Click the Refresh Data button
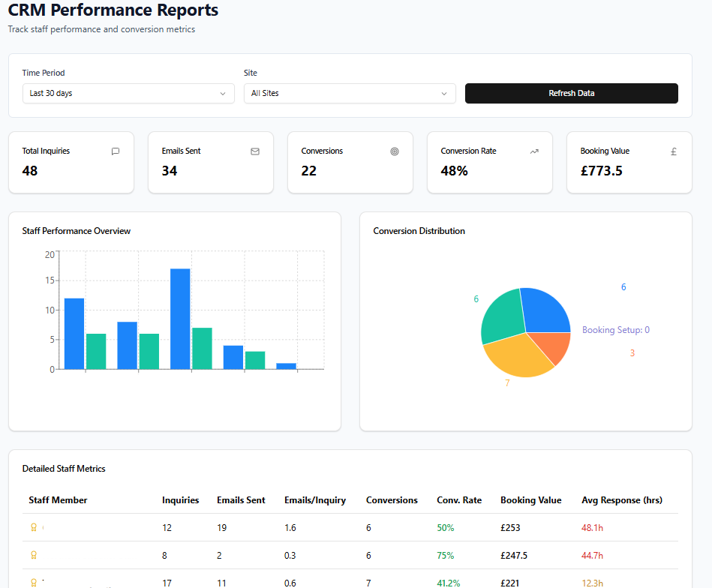 coord(571,93)
